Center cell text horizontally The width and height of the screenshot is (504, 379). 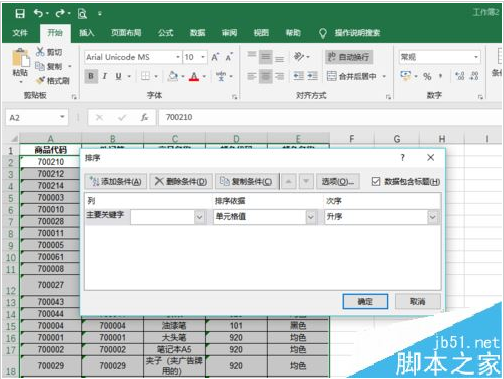click(x=266, y=76)
